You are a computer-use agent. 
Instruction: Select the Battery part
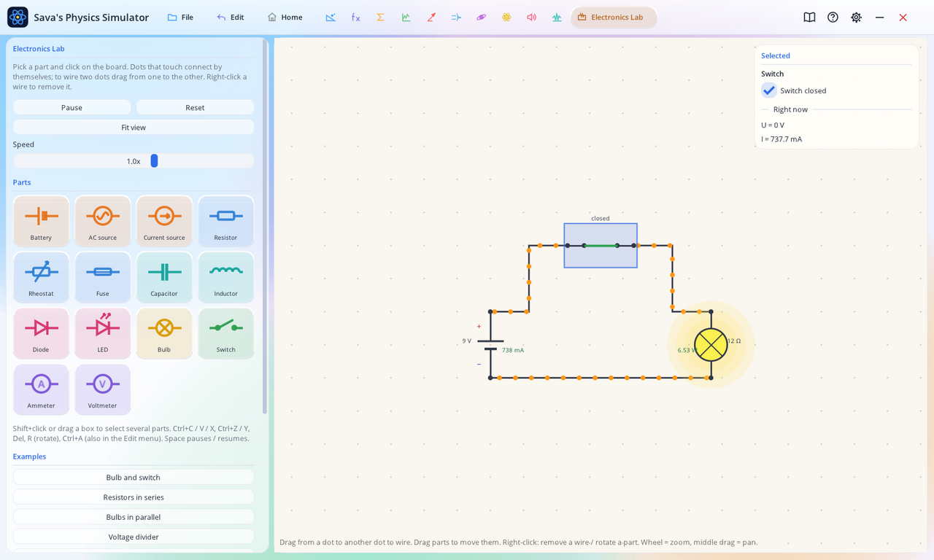[x=41, y=221]
